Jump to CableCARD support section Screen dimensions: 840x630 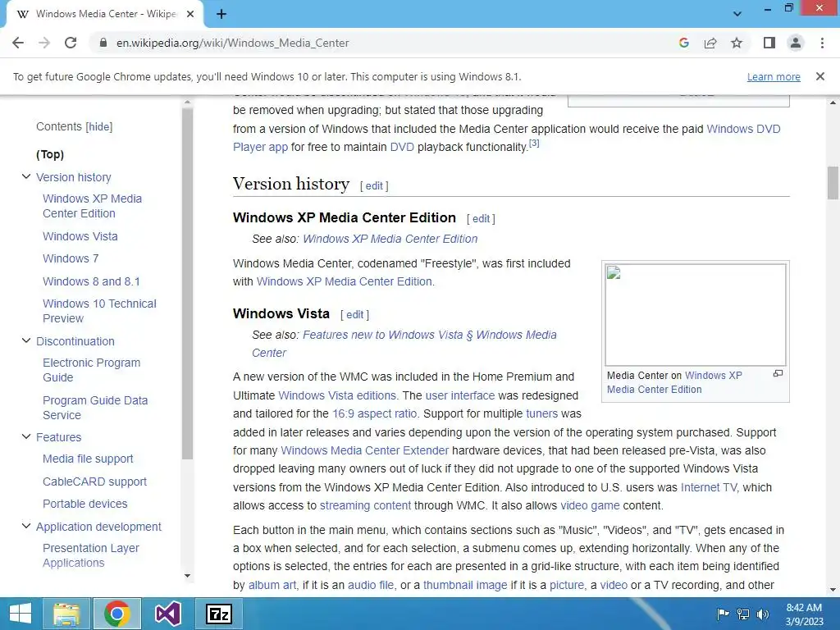pos(94,482)
